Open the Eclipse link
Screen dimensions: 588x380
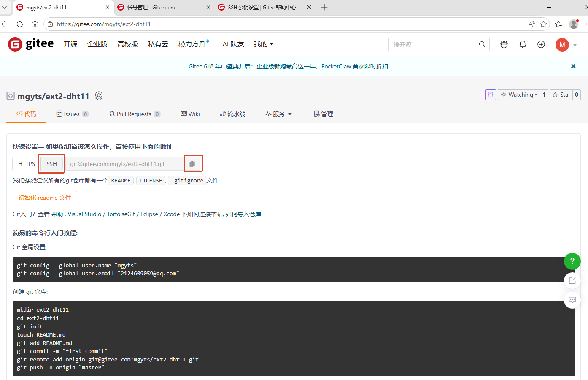149,214
